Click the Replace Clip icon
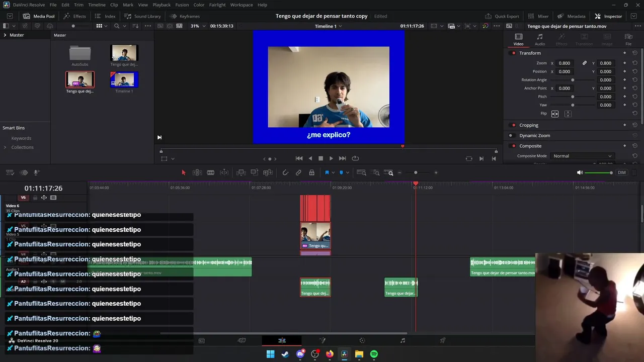 click(x=268, y=172)
